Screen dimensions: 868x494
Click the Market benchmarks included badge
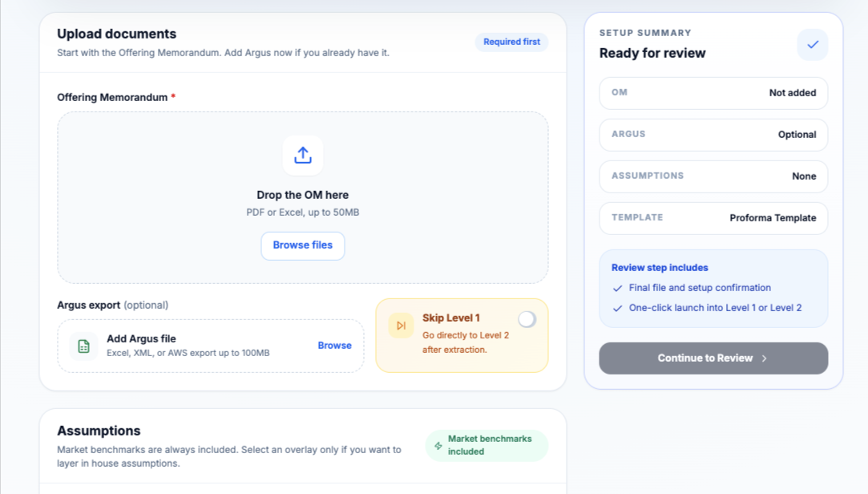pos(487,445)
